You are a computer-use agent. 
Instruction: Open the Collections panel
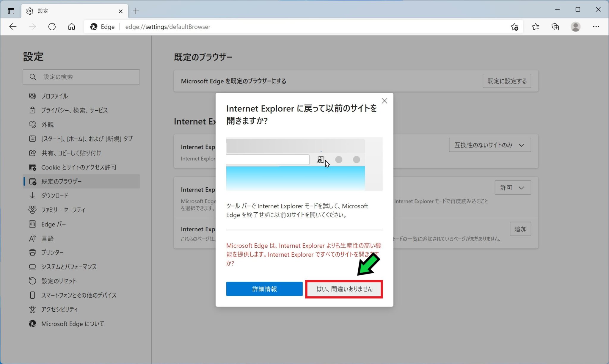(555, 27)
